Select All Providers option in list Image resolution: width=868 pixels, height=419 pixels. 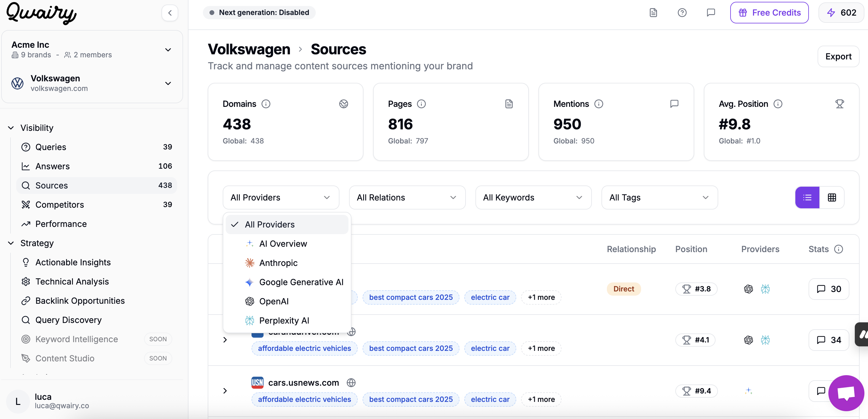(287, 225)
